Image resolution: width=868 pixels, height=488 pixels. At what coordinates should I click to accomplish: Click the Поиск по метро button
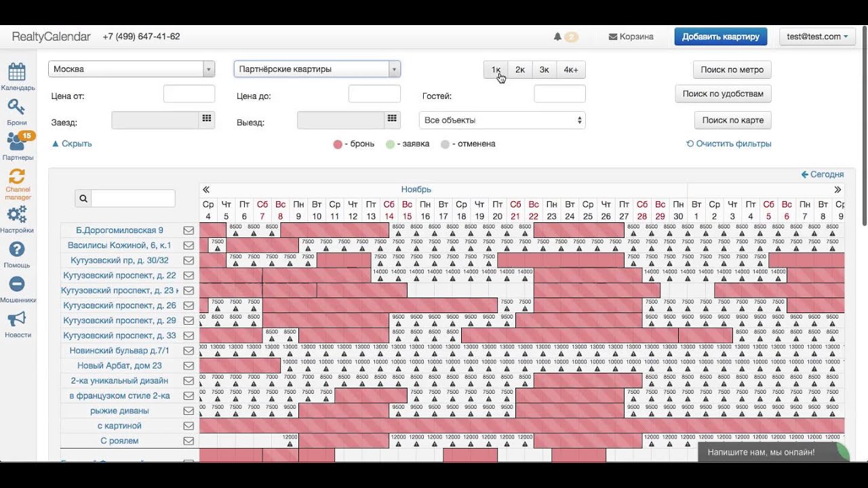click(x=732, y=70)
